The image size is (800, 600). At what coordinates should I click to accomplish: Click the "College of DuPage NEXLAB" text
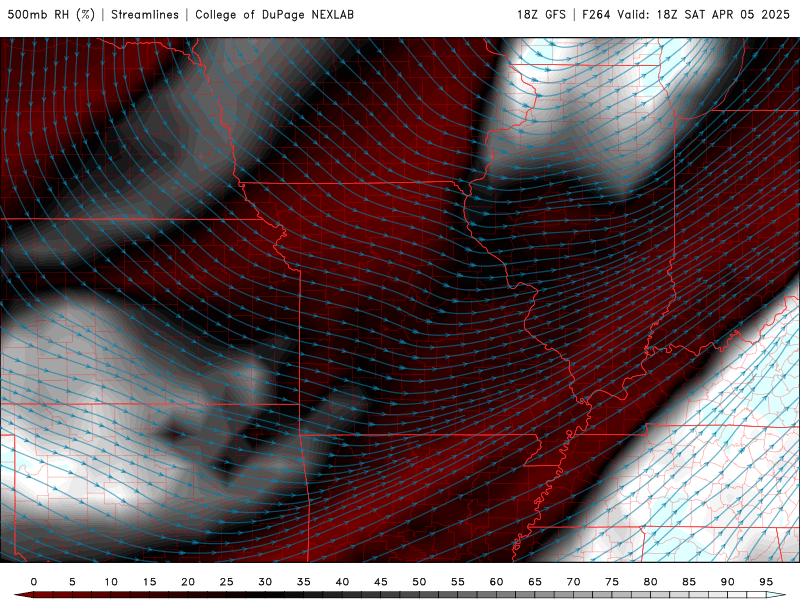[x=274, y=15]
